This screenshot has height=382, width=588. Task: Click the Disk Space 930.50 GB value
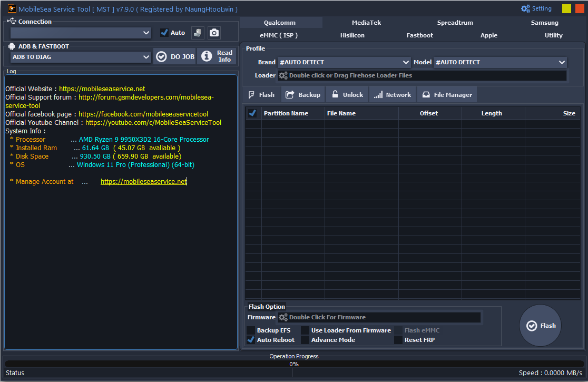(x=95, y=156)
